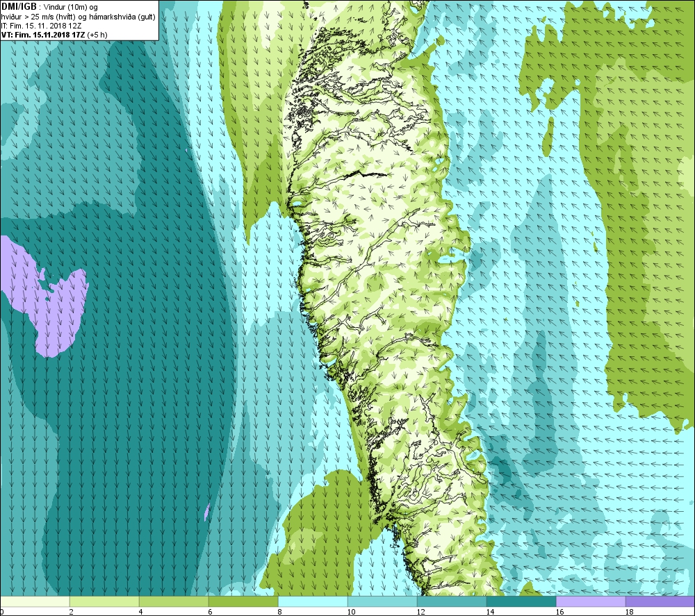Click the legend scale label "6"
This screenshot has width=695, height=616.
coord(211,612)
